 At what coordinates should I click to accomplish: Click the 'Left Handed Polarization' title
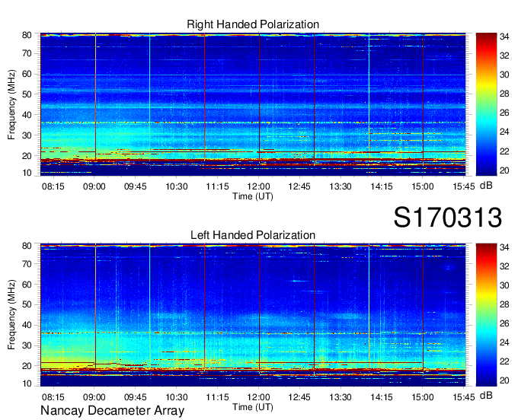253,235
